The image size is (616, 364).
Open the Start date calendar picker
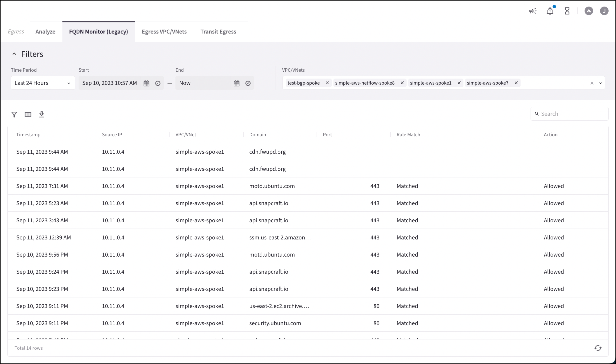coord(147,83)
